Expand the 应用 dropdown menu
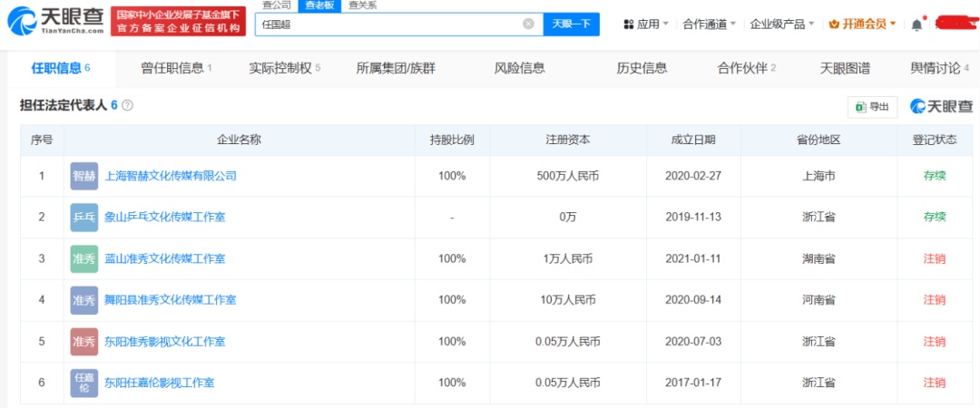 (646, 24)
